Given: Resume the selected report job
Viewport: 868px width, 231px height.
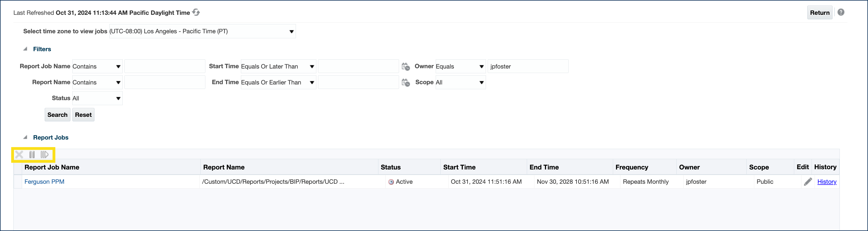Looking at the screenshot, I should [x=44, y=155].
